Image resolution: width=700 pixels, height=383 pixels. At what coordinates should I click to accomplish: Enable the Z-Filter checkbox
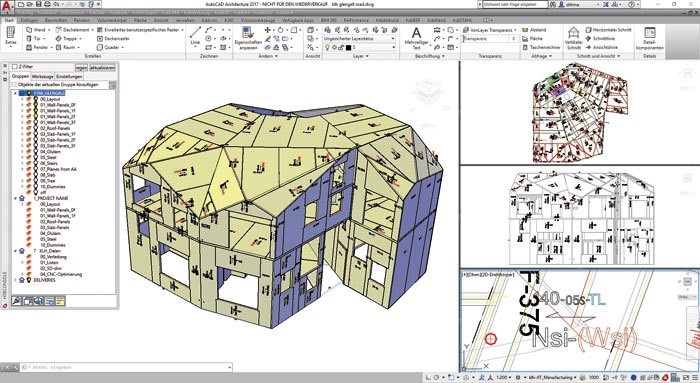[15, 67]
